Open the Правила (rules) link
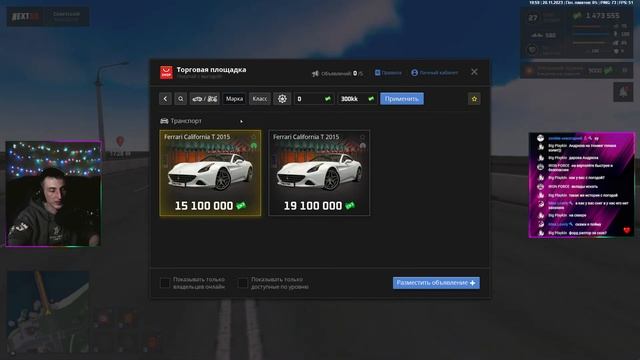 [x=388, y=73]
